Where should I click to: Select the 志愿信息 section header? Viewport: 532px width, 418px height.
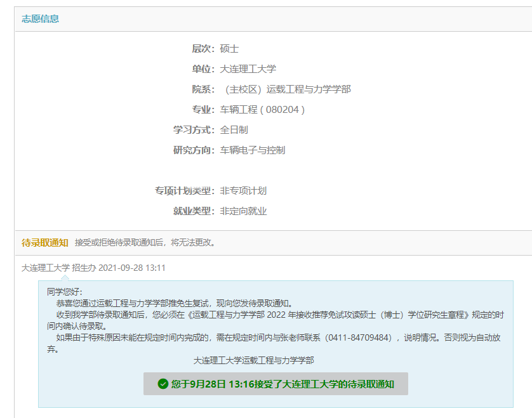[41, 18]
